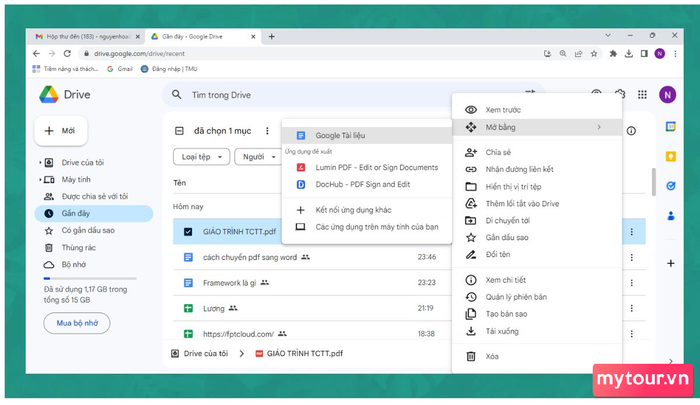
Task: Choose Nhận đường liên kết
Action: pos(537,169)
